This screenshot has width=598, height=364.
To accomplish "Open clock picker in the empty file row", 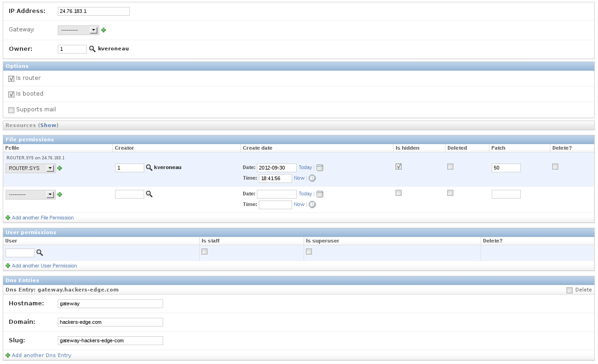I will pos(312,204).
